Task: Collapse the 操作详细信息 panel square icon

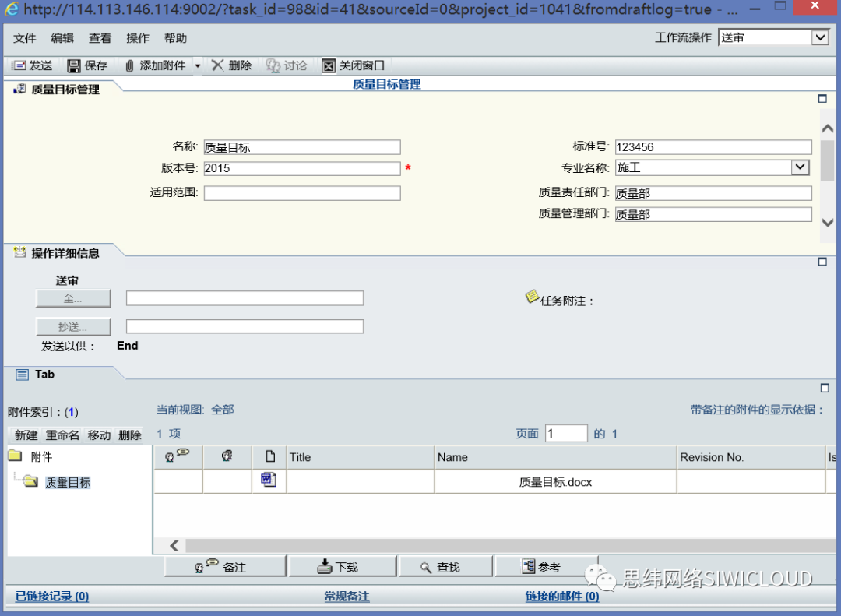Action: pyautogui.click(x=822, y=262)
